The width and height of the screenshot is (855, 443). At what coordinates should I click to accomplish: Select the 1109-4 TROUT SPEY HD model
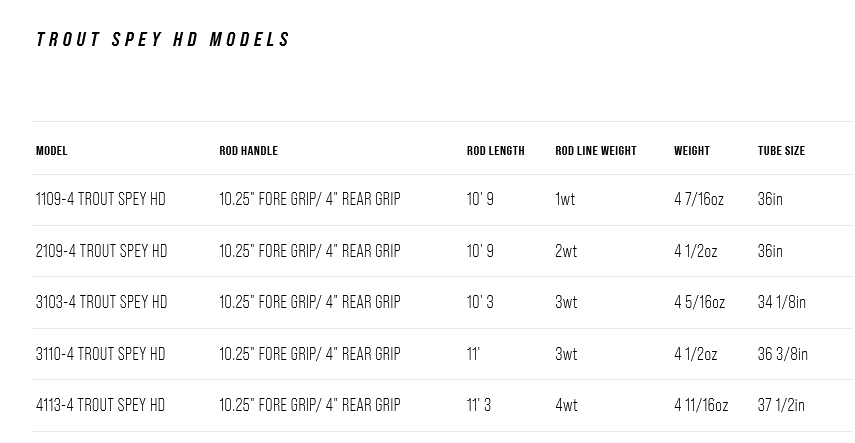101,199
